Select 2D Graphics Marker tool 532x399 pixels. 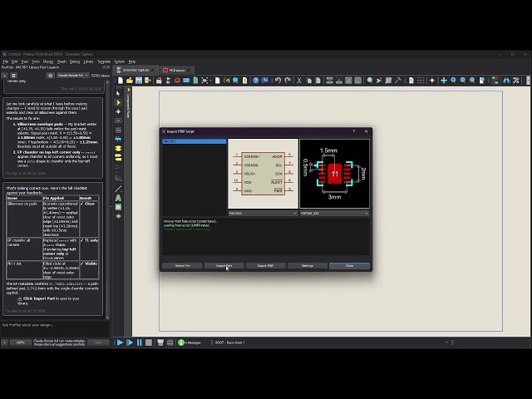pyautogui.click(x=118, y=216)
